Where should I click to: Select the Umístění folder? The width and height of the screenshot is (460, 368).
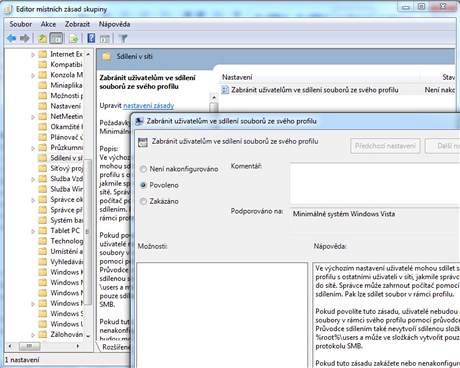coord(60,251)
